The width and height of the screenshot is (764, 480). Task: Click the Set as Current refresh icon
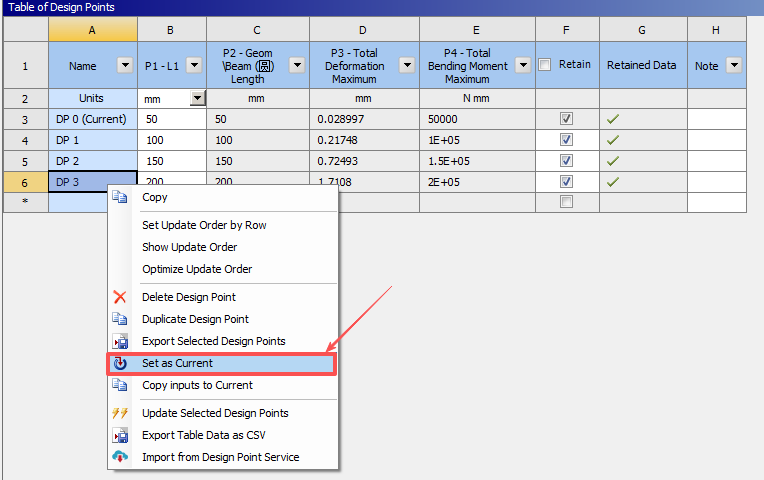120,364
